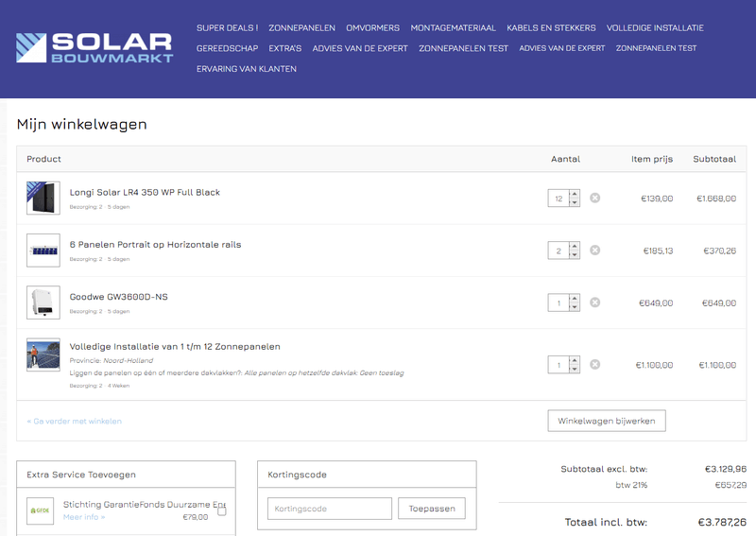Open Volledige Installatie product thumbnail
756x536 pixels.
(x=43, y=354)
